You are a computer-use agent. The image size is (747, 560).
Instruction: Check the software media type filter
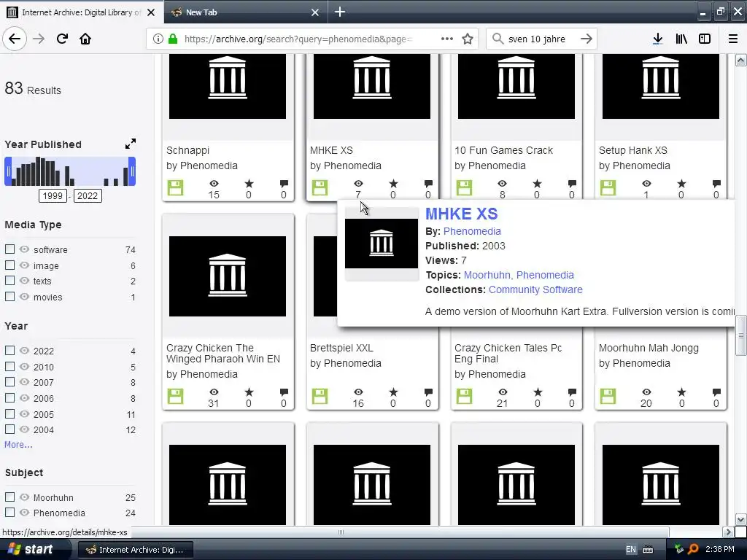[x=9, y=249]
